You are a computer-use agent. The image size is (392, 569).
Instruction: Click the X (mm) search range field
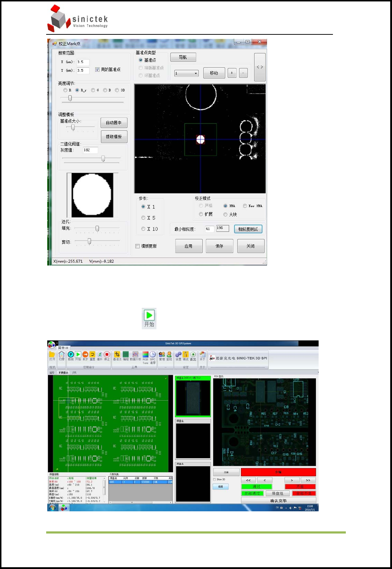(83, 62)
